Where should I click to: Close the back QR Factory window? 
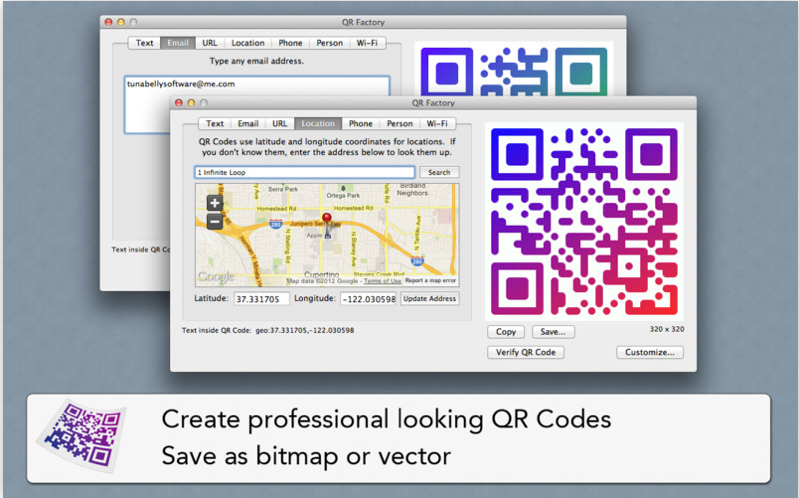tap(109, 22)
